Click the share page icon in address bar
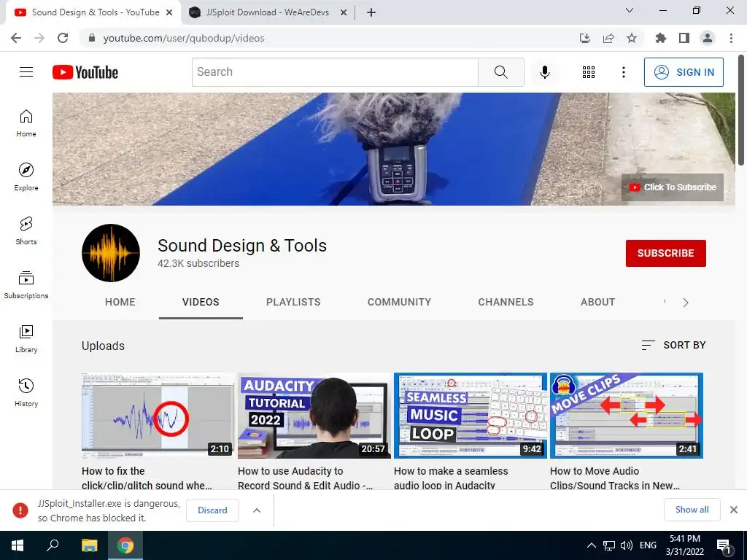Screen dimensions: 747x560 tap(608, 38)
